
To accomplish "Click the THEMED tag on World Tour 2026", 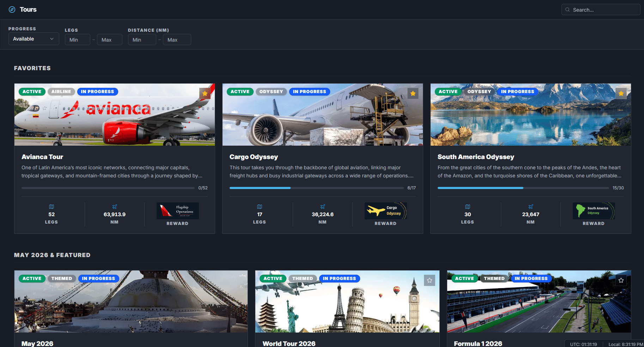I will click(x=303, y=279).
